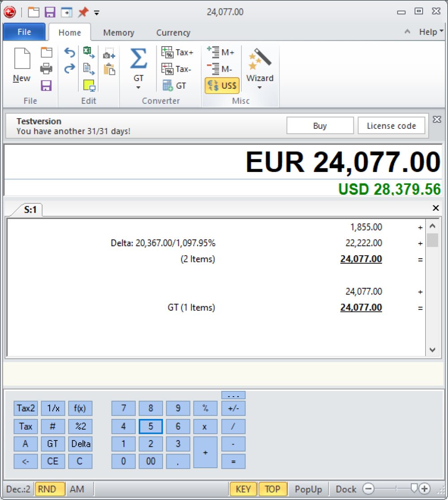
Task: Save with ribbon File group disk icon
Action: click(x=46, y=85)
